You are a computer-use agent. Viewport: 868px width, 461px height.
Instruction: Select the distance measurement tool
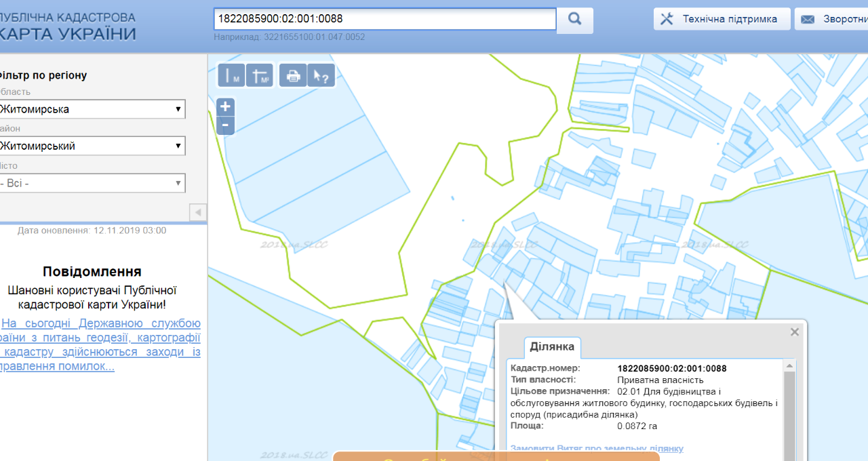coord(231,75)
